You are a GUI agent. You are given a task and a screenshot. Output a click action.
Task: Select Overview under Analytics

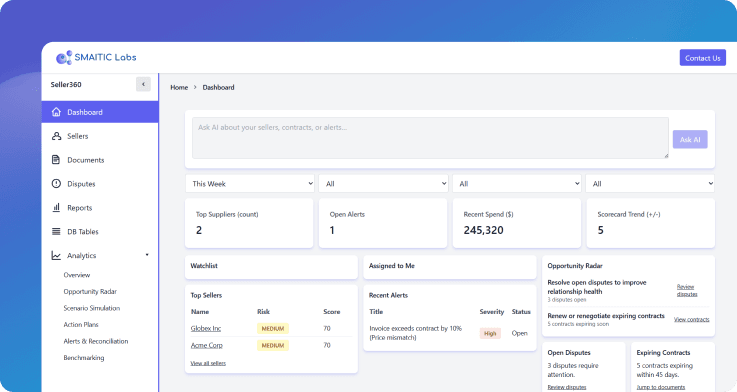click(x=77, y=275)
